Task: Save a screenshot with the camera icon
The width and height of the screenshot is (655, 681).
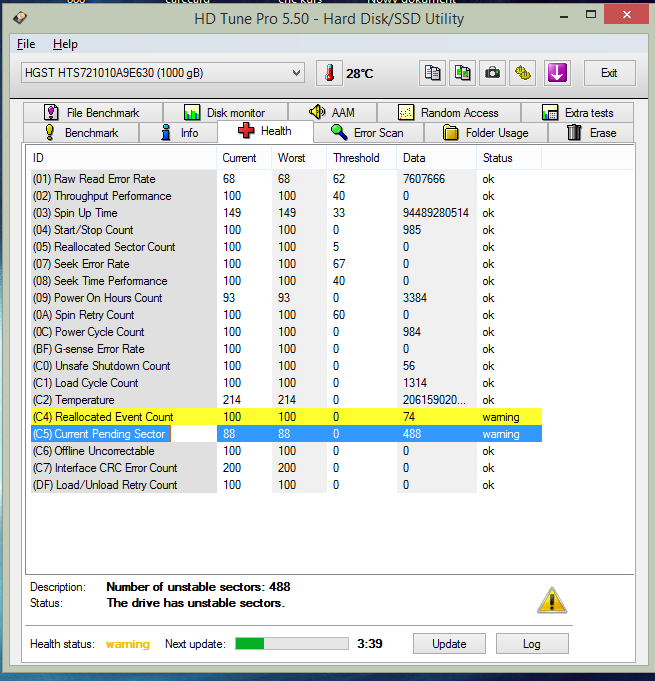Action: click(x=492, y=73)
